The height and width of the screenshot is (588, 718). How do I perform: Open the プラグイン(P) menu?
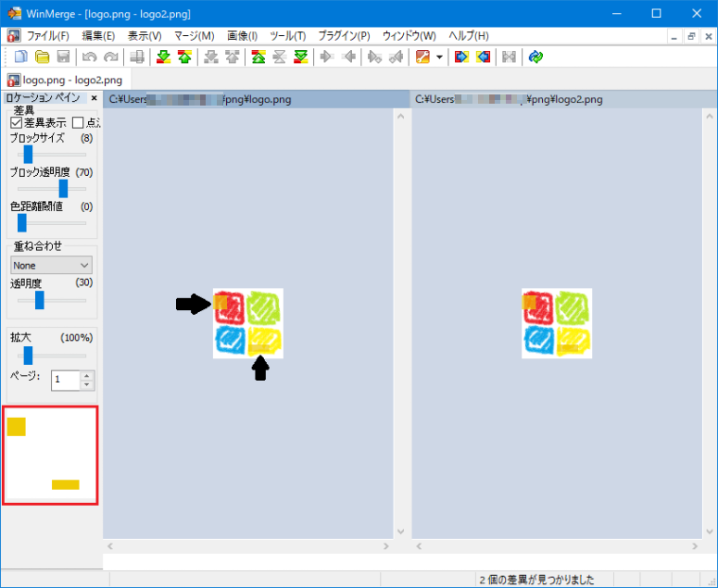point(344,35)
